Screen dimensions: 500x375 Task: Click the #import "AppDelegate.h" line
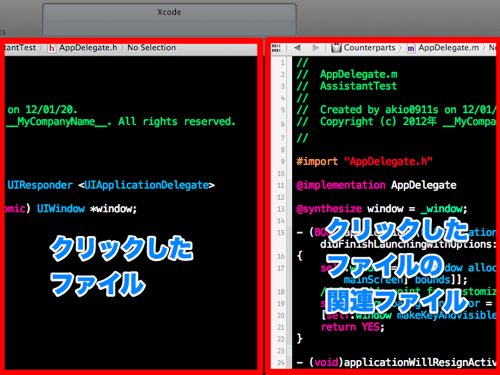[364, 162]
